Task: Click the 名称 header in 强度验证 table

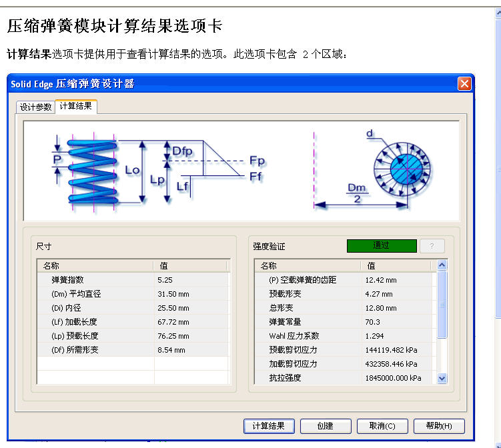Action: click(308, 266)
